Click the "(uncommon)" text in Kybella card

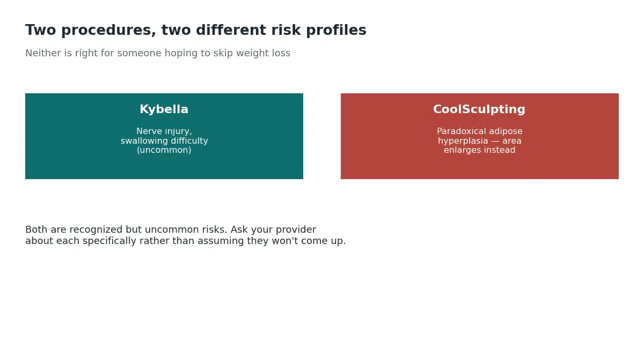(164, 150)
